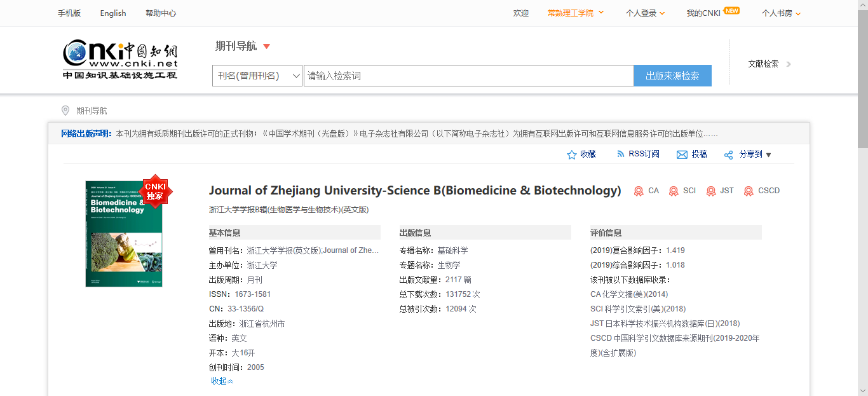Click the share icon beside 分享到
868x396 pixels.
tap(728, 154)
